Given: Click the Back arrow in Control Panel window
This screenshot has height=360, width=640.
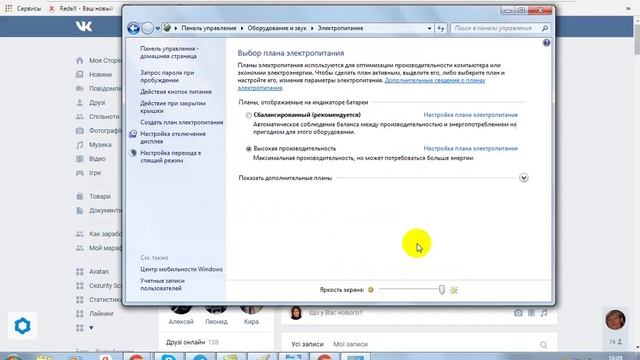Looking at the screenshot, I should pos(133,28).
